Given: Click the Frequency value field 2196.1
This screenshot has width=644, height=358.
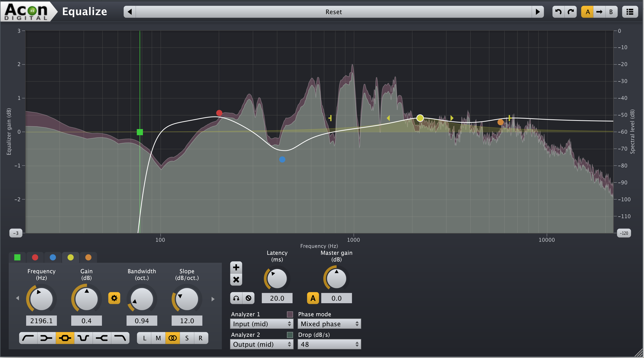Looking at the screenshot, I should point(41,321).
